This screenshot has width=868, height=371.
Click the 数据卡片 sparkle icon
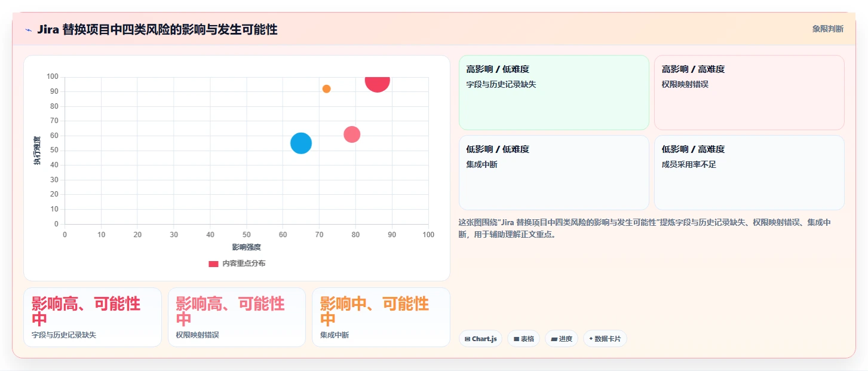[591, 339]
